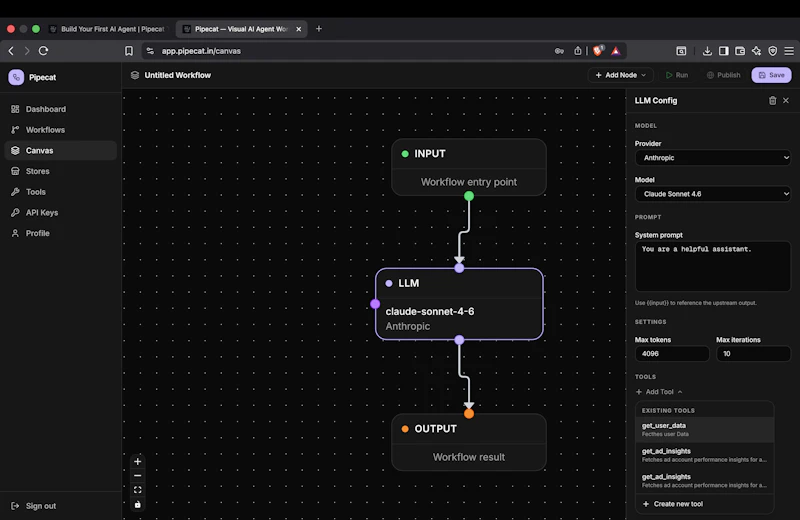
Task: Click the share icon in address bar
Action: 578,51
